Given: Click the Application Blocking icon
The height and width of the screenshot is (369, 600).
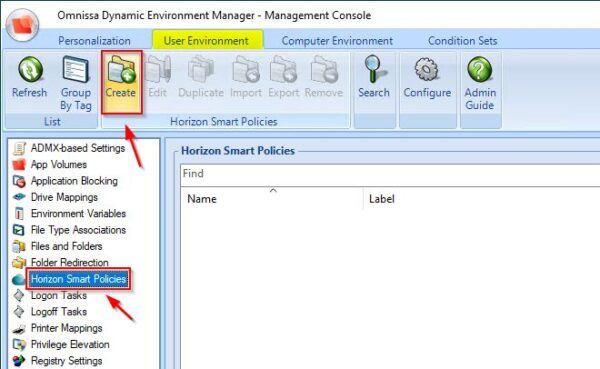Looking at the screenshot, I should coord(19,181).
